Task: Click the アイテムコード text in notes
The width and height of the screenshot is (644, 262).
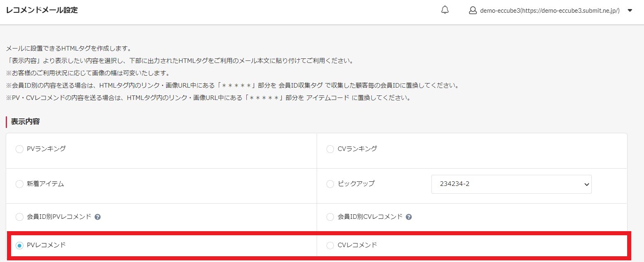Action: (328, 98)
